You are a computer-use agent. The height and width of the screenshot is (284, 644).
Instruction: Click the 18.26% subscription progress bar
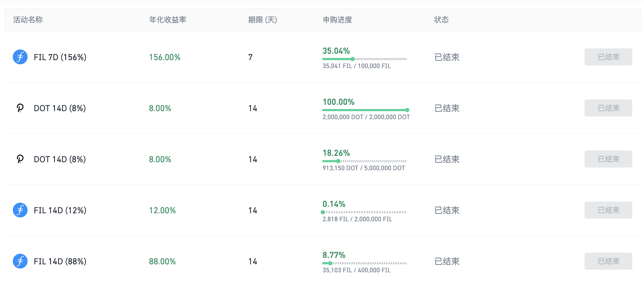365,161
